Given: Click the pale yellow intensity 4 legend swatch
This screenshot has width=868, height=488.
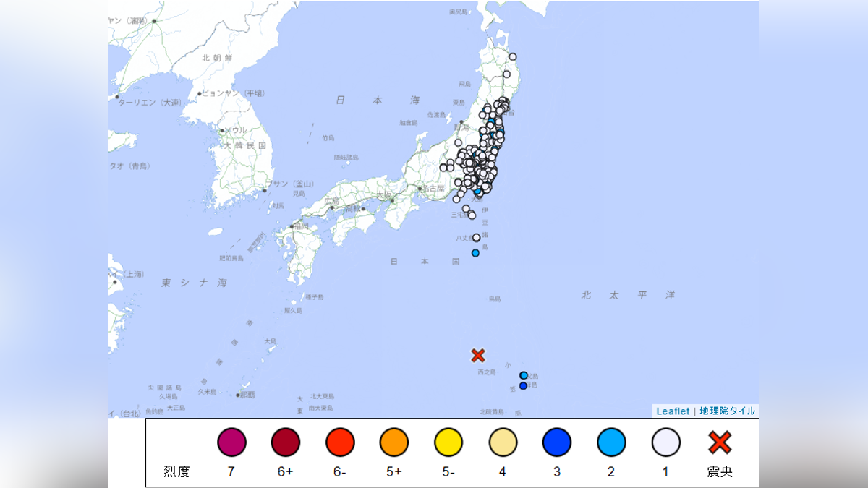Looking at the screenshot, I should [x=503, y=442].
